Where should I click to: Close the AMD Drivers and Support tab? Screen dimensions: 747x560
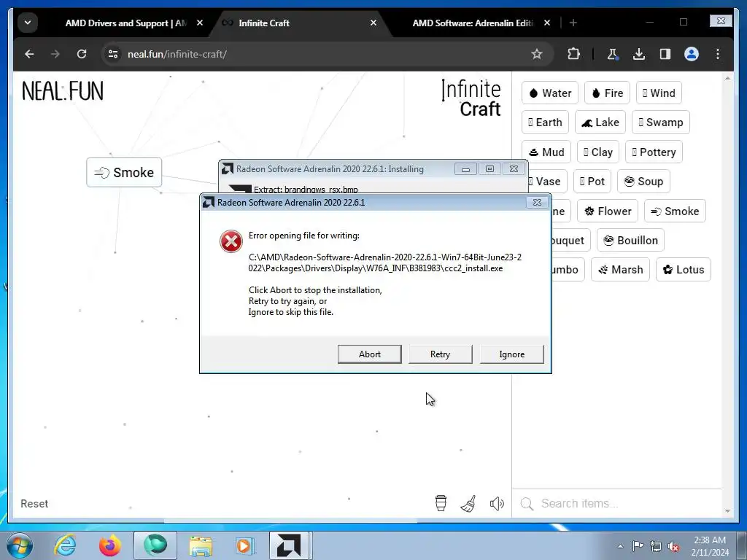200,23
